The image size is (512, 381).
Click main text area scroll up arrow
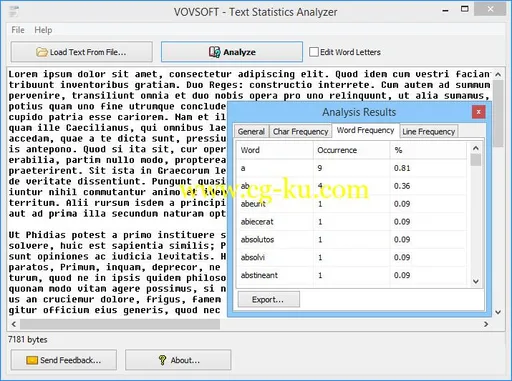pyautogui.click(x=498, y=74)
